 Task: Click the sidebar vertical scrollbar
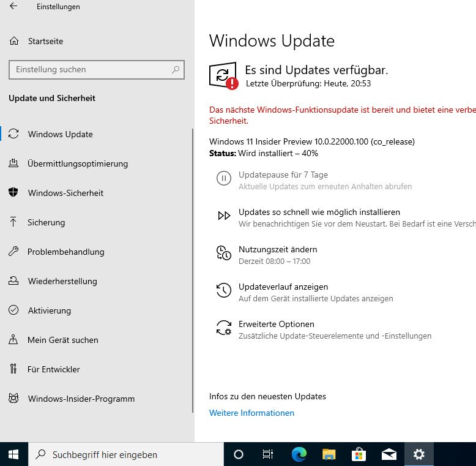(x=193, y=271)
